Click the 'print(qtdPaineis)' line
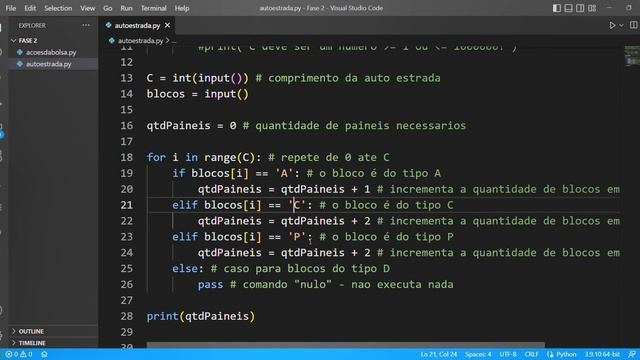The height and width of the screenshot is (360, 640). 201,316
